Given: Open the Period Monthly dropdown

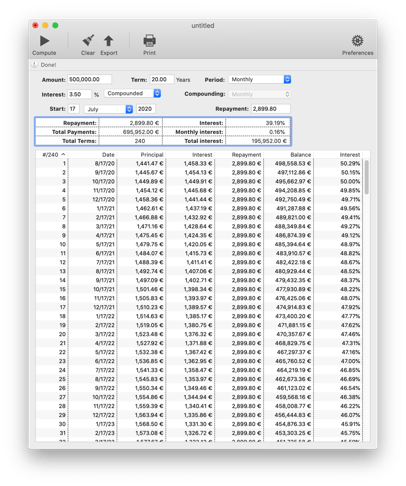Looking at the screenshot, I should pyautogui.click(x=260, y=79).
